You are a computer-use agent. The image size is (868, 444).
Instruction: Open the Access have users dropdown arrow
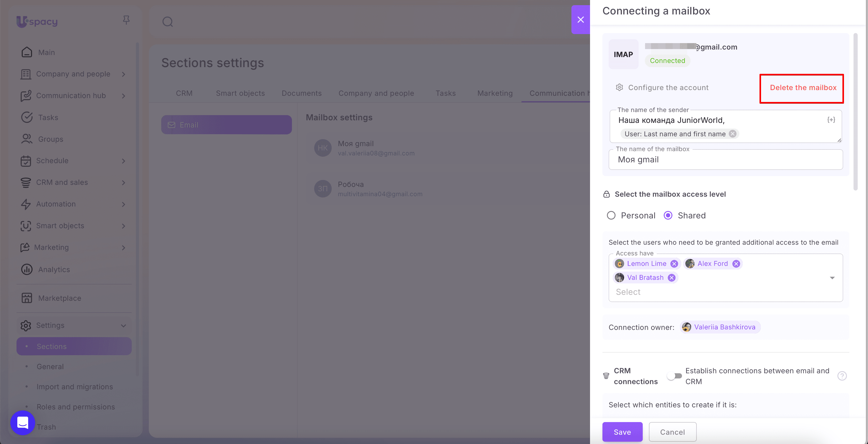832,278
